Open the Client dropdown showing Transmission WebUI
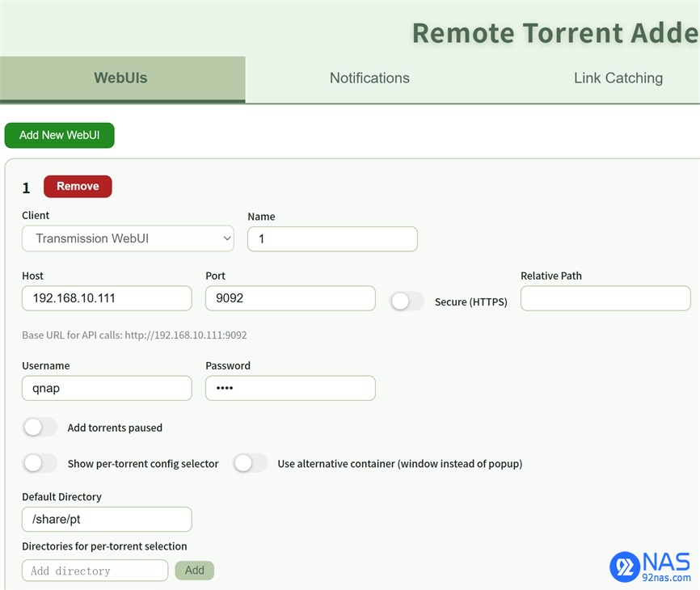The width and height of the screenshot is (700, 590). 128,238
